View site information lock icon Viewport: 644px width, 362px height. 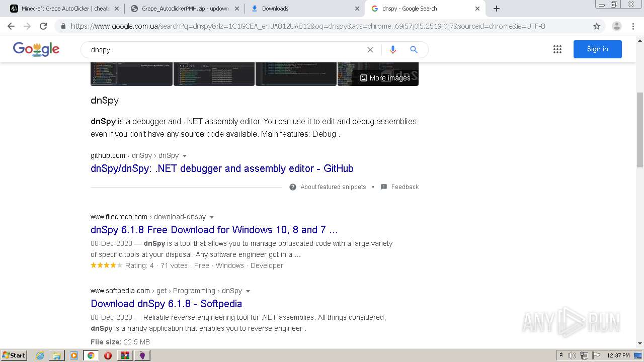pyautogui.click(x=63, y=26)
